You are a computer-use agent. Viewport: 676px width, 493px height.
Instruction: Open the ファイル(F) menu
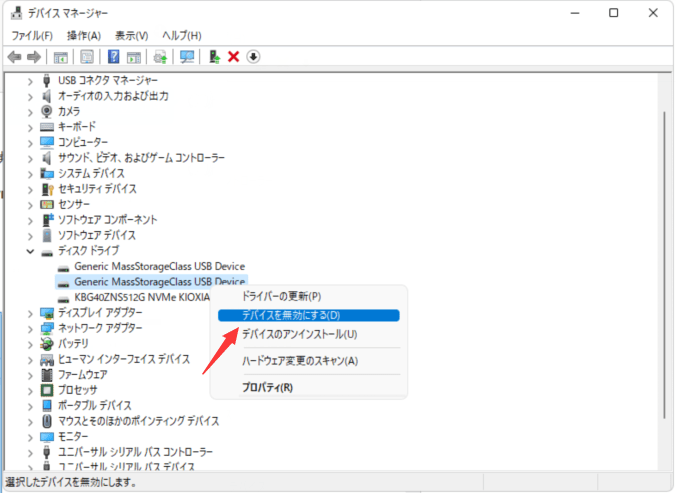[32, 36]
